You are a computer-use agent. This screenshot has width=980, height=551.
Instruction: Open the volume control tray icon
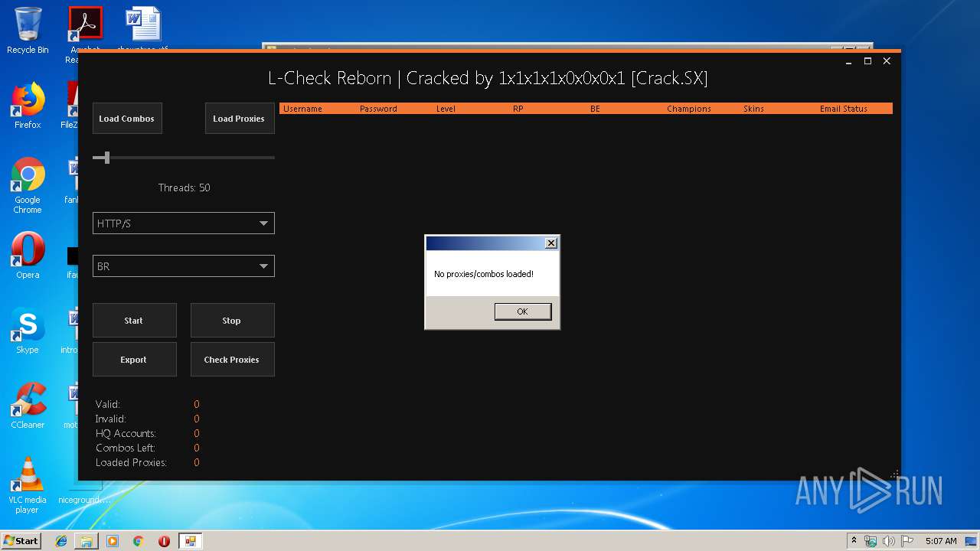[x=889, y=541]
